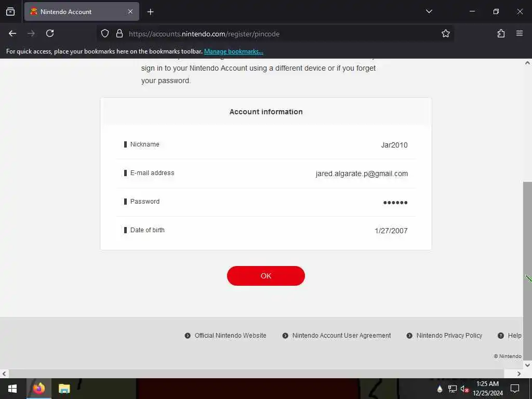
Task: Confirm with the red OK button
Action: point(265,276)
